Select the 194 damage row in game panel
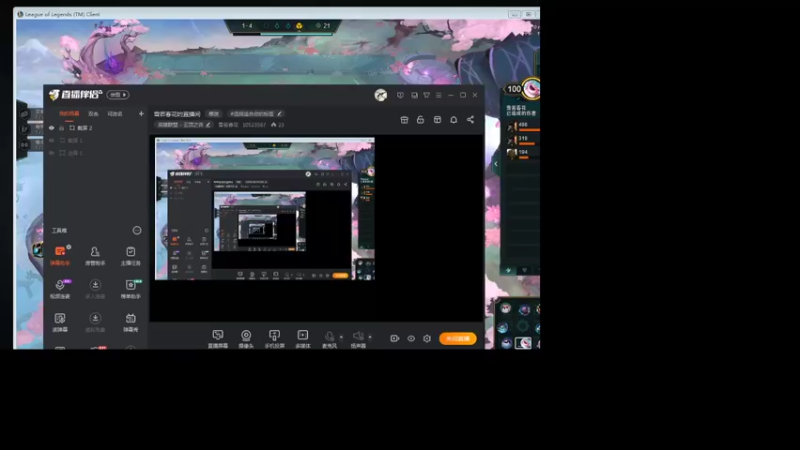This screenshot has height=450, width=800. click(x=523, y=154)
